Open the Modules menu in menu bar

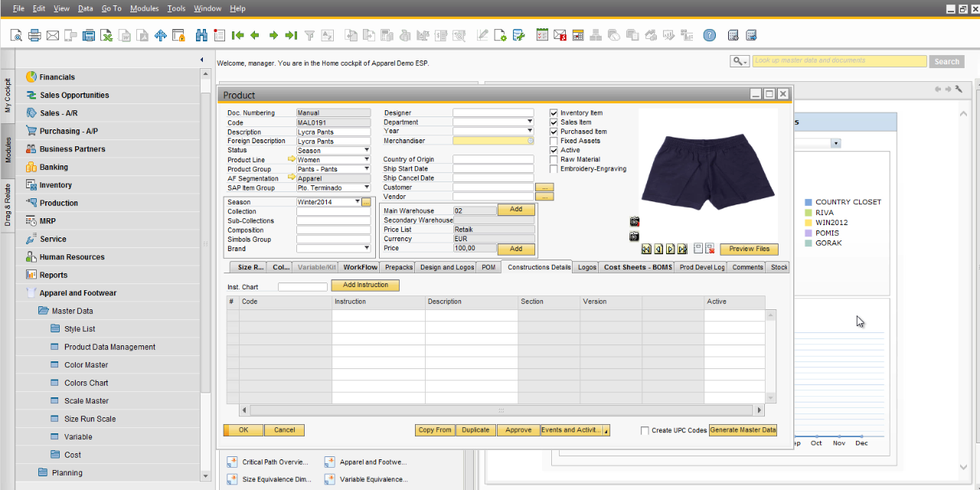coord(144,8)
